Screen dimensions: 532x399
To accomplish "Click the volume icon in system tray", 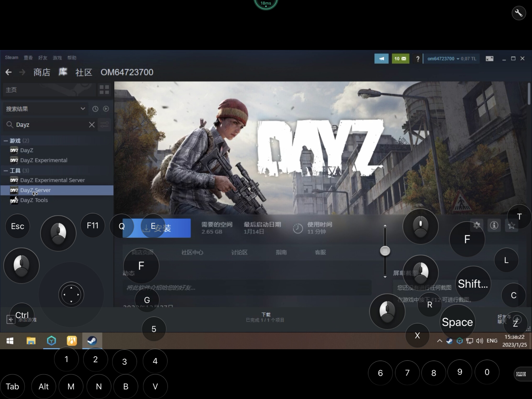I will click(479, 341).
